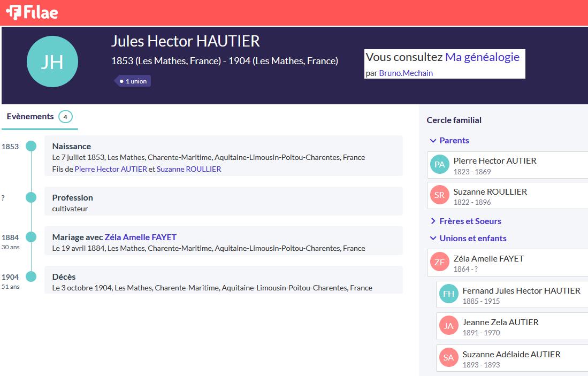Click the 1885 - 1915 dates of Fernand
Viewport: 588px width, 376px height.
481,301
